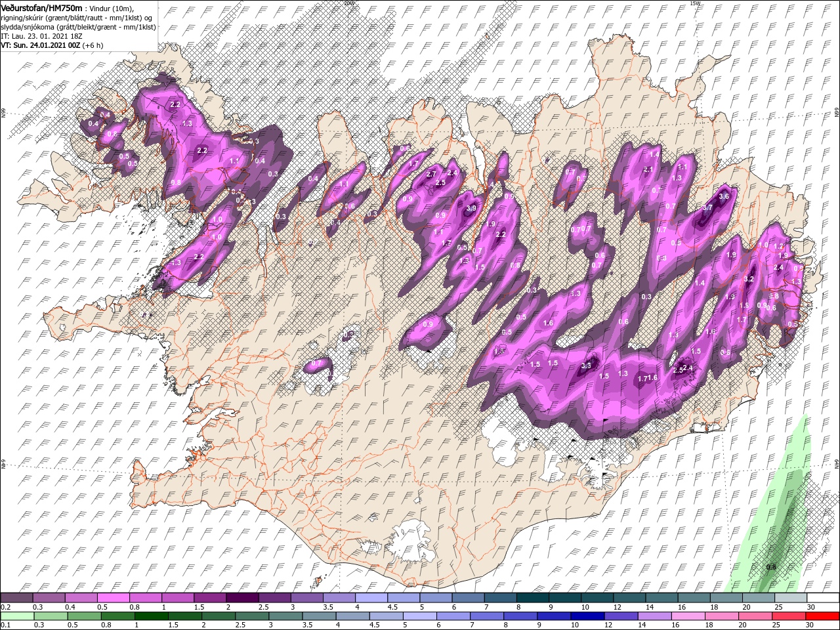Click the upper legend label 30
Image resolution: width=840 pixels, height=630 pixels.
pos(812,607)
